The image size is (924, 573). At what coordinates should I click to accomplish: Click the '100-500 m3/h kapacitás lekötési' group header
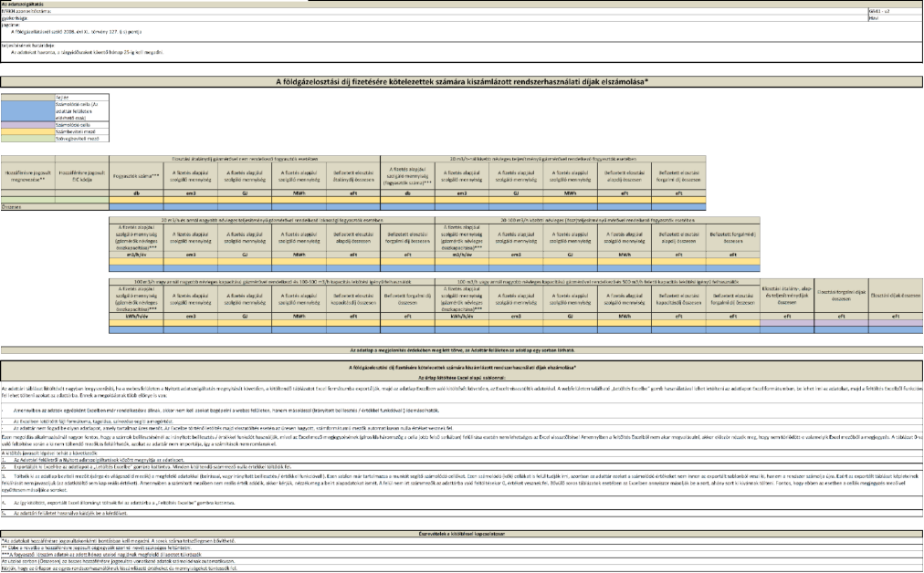click(272, 282)
